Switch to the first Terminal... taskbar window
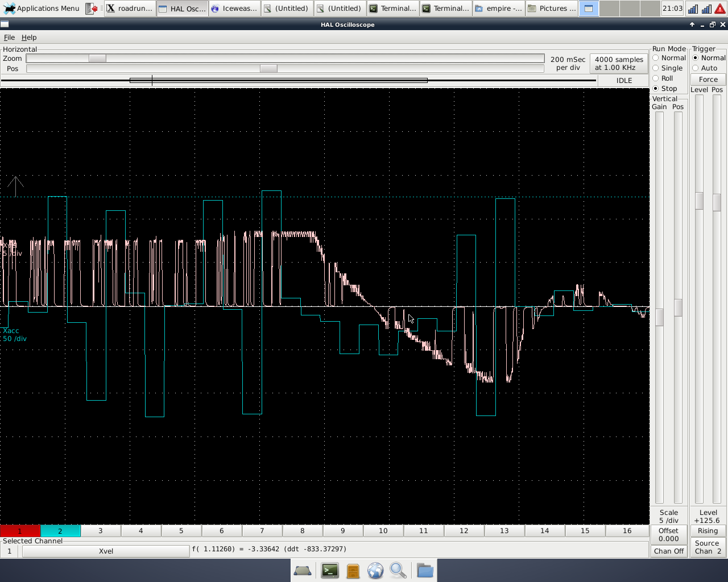This screenshot has height=582, width=728. (x=392, y=9)
